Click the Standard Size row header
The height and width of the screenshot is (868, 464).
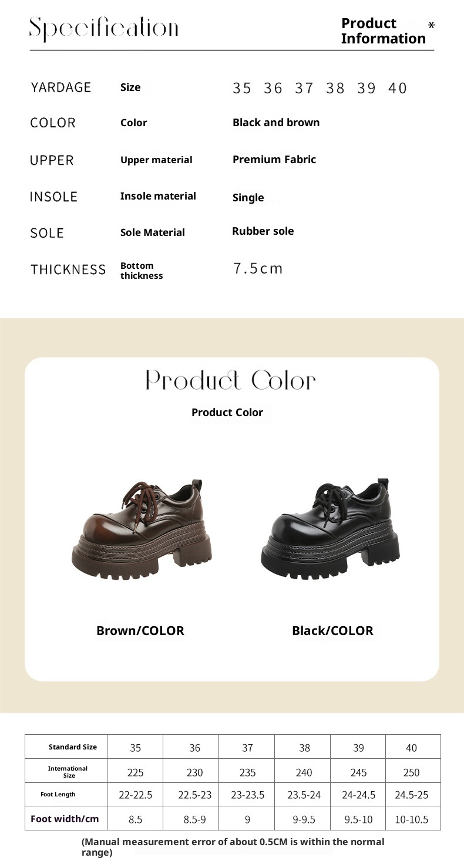(x=73, y=747)
